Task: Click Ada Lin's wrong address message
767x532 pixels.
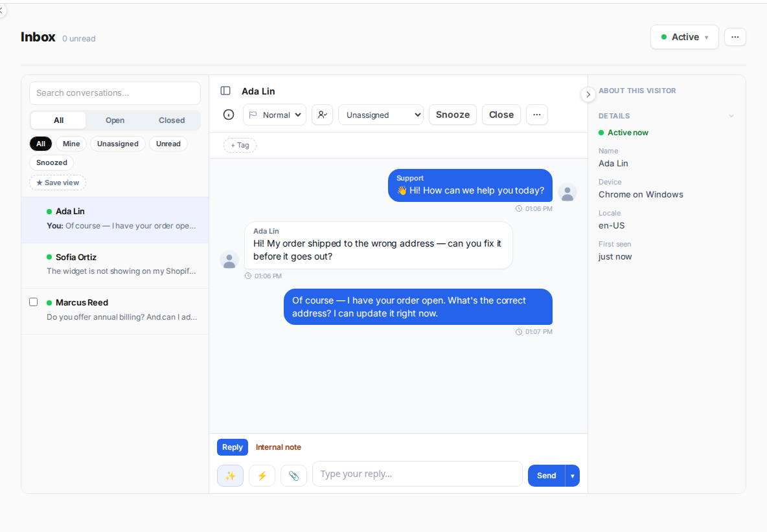Action: pos(378,245)
